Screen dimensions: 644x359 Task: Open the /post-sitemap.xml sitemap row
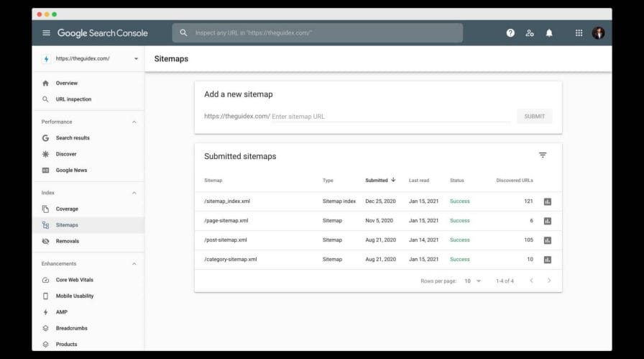click(x=378, y=240)
